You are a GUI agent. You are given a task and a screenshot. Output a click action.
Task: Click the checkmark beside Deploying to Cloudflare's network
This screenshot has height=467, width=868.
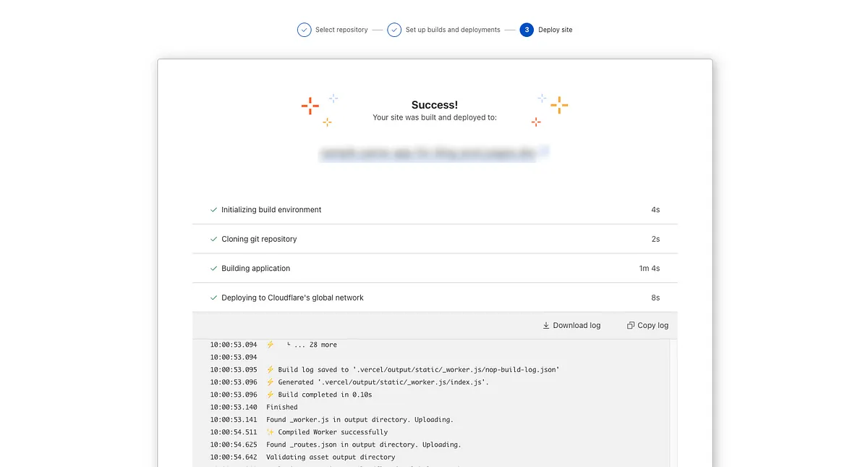[213, 298]
